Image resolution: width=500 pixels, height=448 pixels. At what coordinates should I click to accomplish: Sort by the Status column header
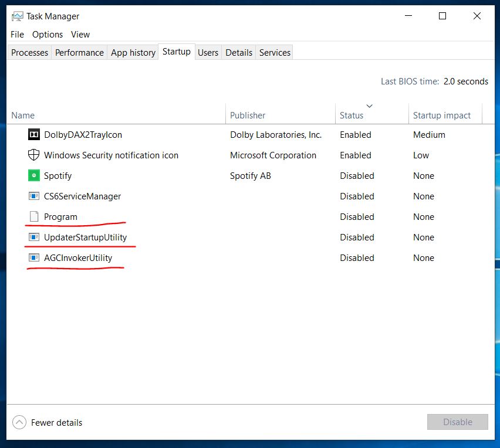[372, 115]
